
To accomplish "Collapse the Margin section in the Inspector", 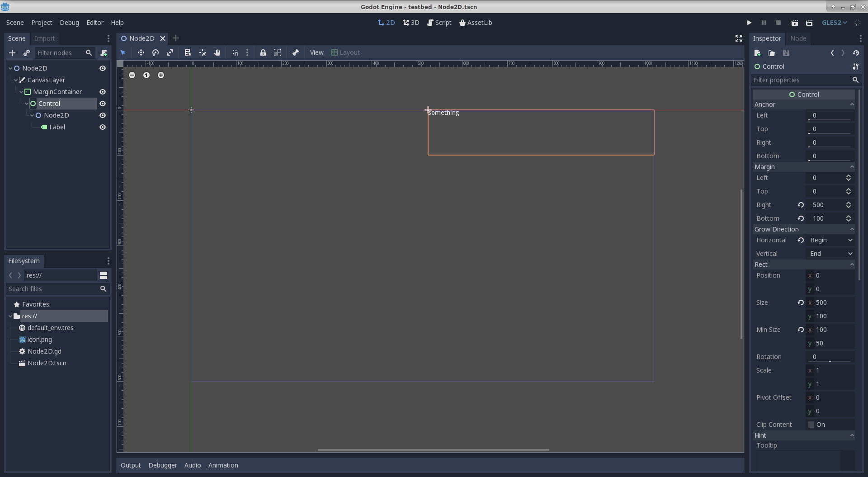I will coord(852,166).
